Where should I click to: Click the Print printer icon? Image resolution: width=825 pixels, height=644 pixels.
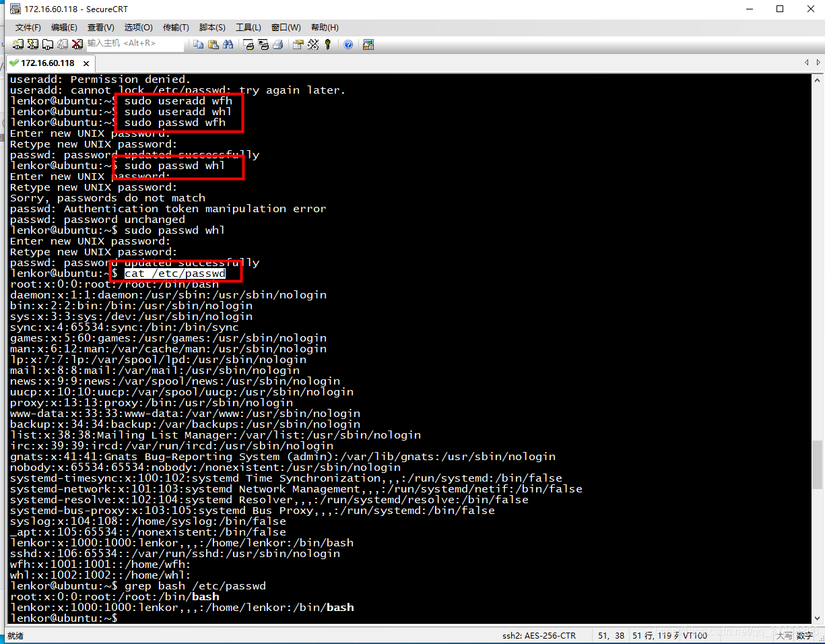click(x=277, y=44)
